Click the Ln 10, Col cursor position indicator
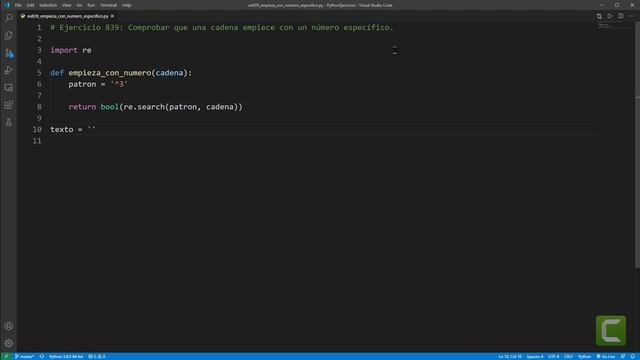The image size is (640, 360). (510, 356)
